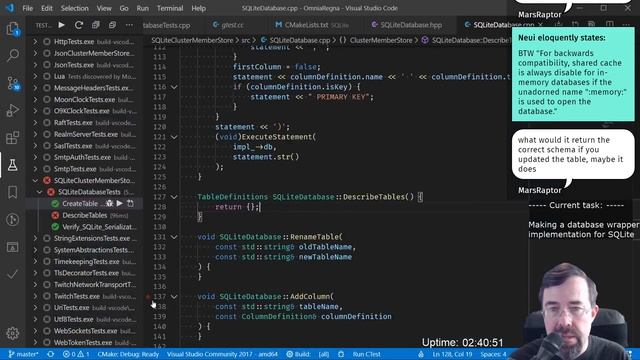Fold code at line 127 DescribeTables
640x360 pixels.
pos(174,197)
